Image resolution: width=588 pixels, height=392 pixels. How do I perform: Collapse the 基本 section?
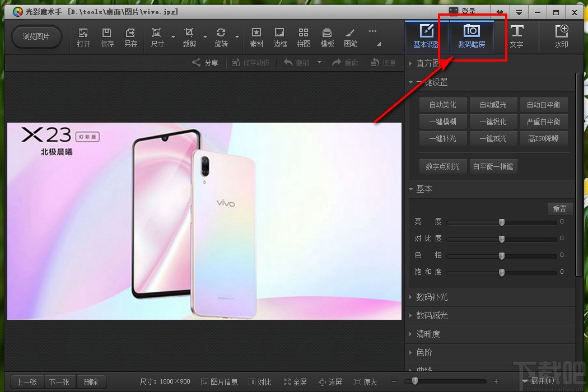410,189
